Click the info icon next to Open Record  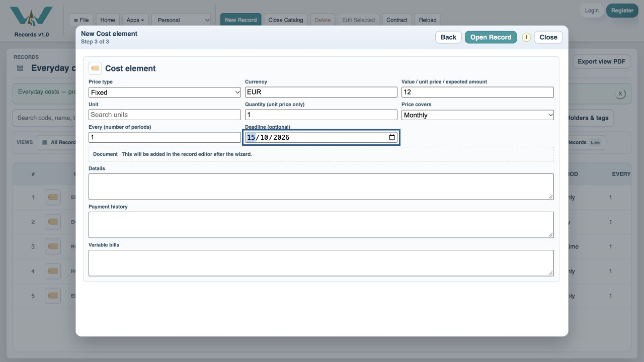[526, 37]
